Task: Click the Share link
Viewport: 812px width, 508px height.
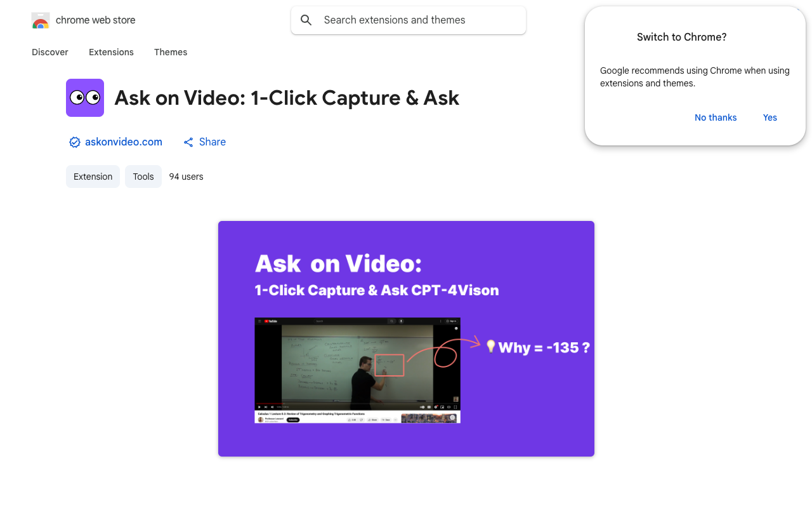Action: pyautogui.click(x=213, y=142)
